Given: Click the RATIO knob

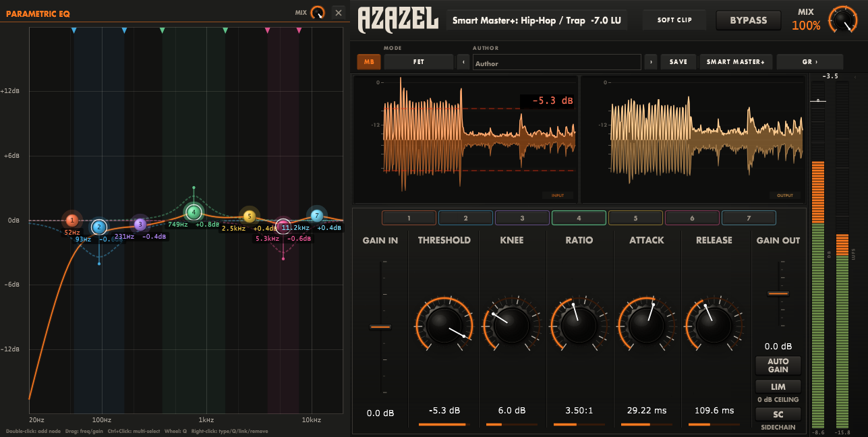Looking at the screenshot, I should pos(578,326).
